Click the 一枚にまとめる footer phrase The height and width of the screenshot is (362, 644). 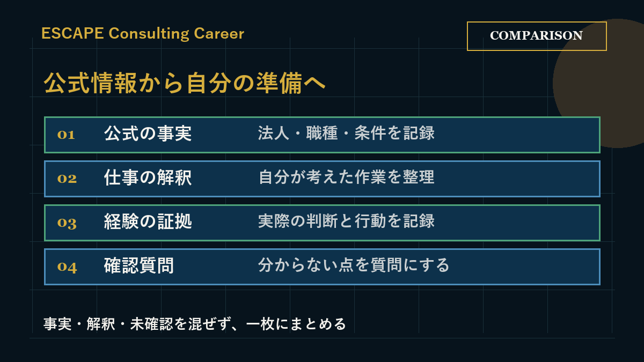(x=296, y=324)
